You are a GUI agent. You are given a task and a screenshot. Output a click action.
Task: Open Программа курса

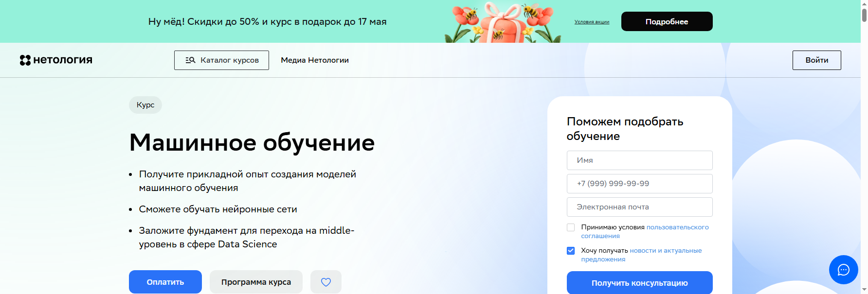256,282
